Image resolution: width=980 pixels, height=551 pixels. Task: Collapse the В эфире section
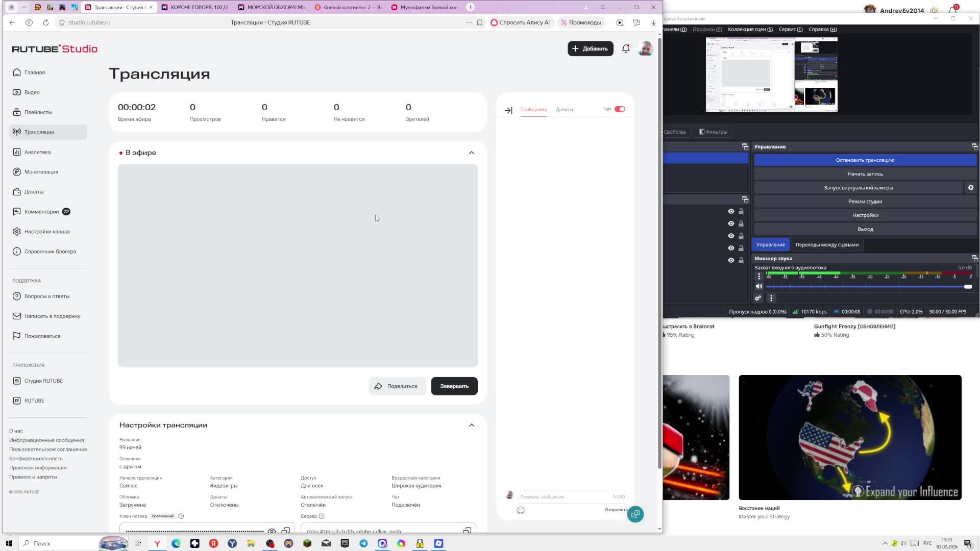(x=472, y=153)
